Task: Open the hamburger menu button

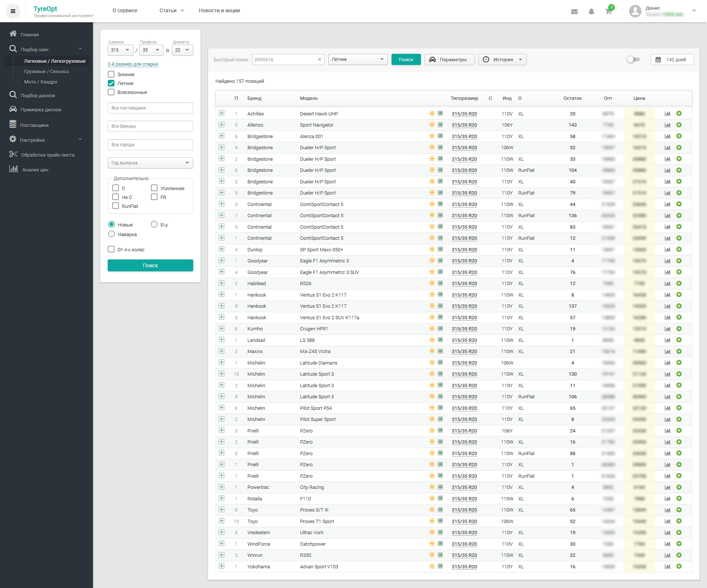Action: 13,11
